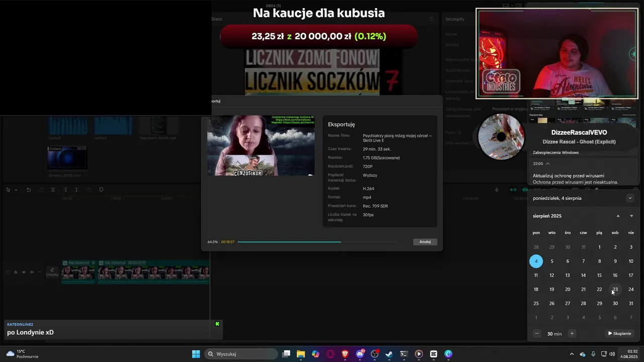Screen dimensions: 644x362
Task: Open the Opera GX taskbar icon
Action: coord(331,354)
